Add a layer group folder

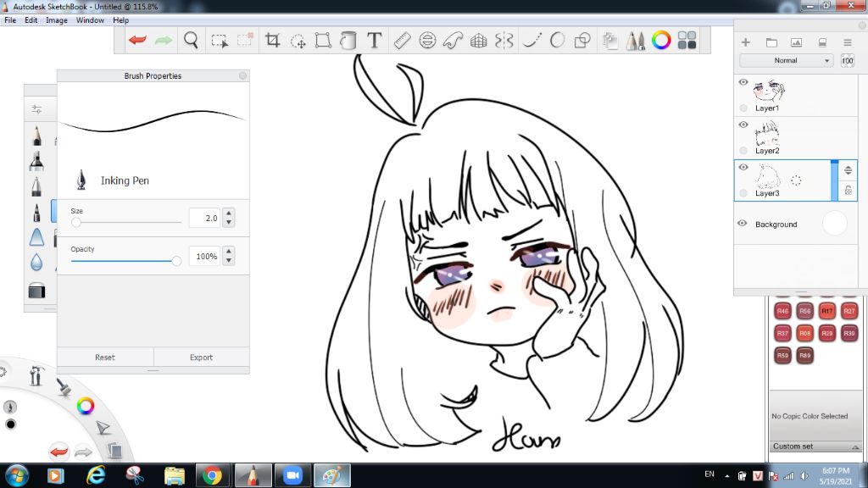771,42
